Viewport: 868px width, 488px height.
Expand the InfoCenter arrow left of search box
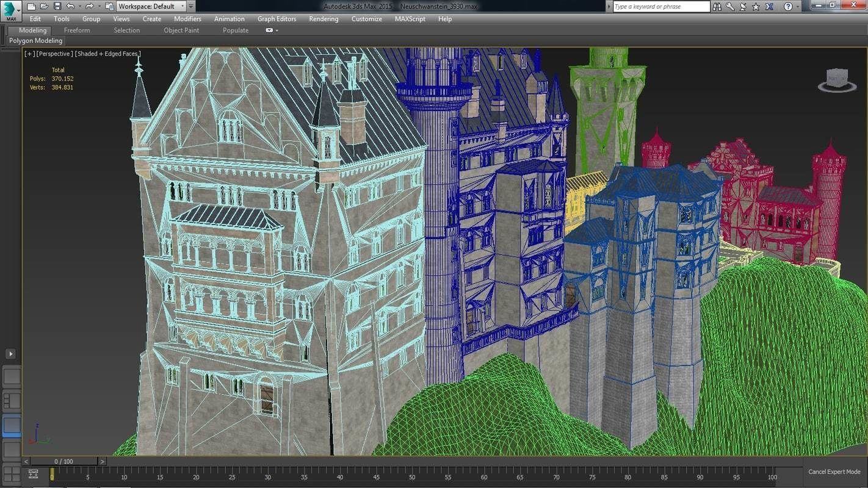coord(609,6)
